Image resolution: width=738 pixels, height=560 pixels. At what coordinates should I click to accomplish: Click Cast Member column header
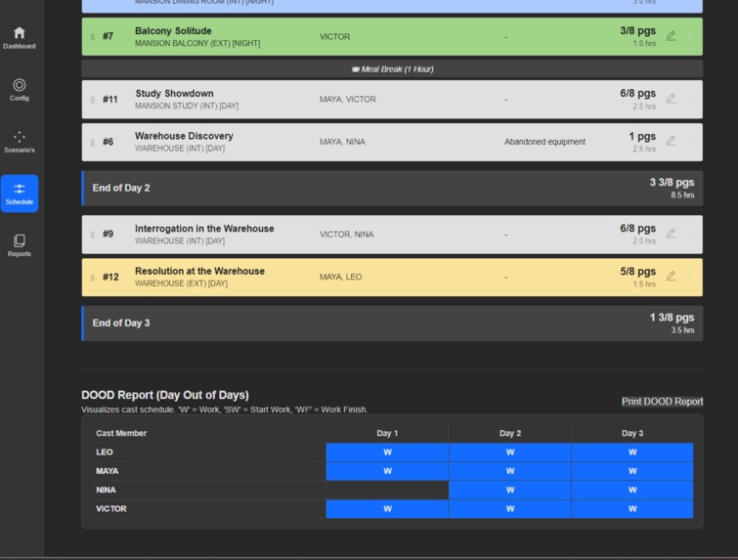(x=121, y=433)
